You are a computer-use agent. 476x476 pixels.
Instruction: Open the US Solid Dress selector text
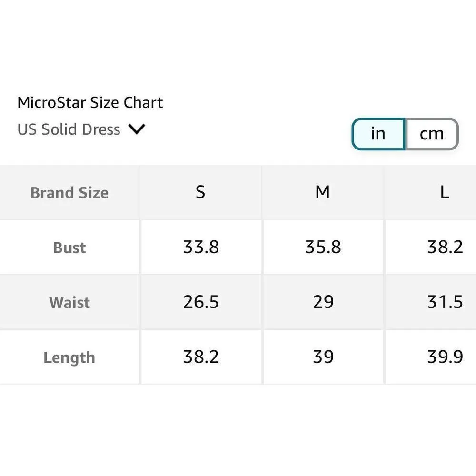[69, 129]
